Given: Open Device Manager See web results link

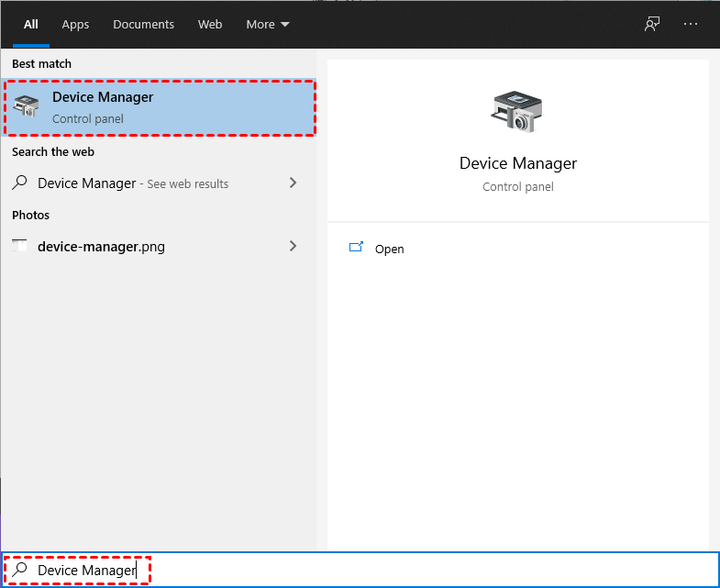Looking at the screenshot, I should (x=133, y=183).
